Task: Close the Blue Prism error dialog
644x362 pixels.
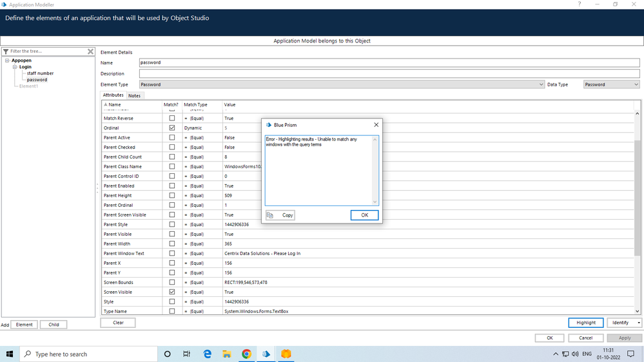Action: click(376, 125)
